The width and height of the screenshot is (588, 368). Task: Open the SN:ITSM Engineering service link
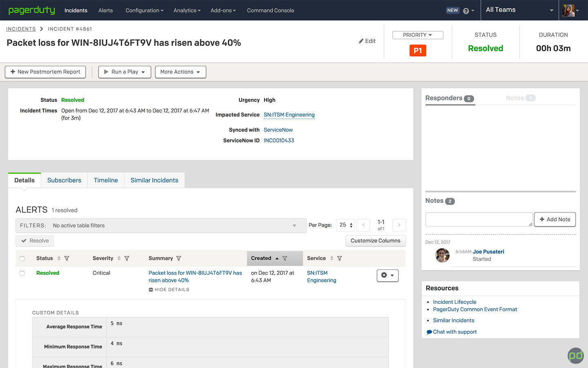click(x=289, y=115)
